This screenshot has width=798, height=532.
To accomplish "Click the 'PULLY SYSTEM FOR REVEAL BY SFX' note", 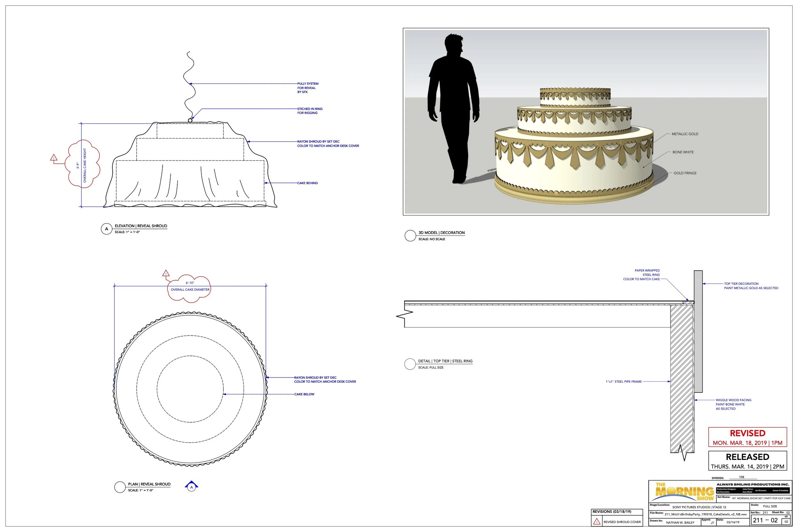I will coord(308,88).
